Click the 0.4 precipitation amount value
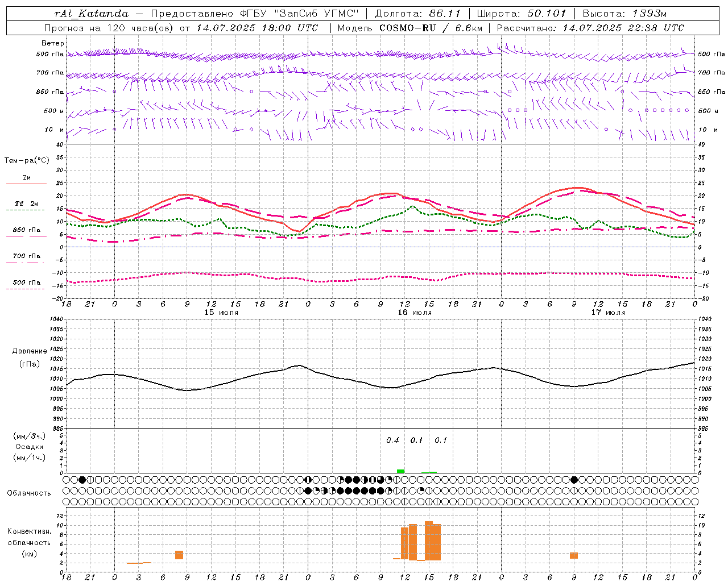 392,440
